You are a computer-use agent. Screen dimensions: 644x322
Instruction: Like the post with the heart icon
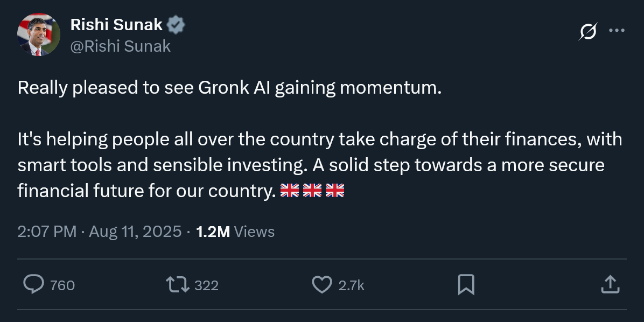click(322, 285)
